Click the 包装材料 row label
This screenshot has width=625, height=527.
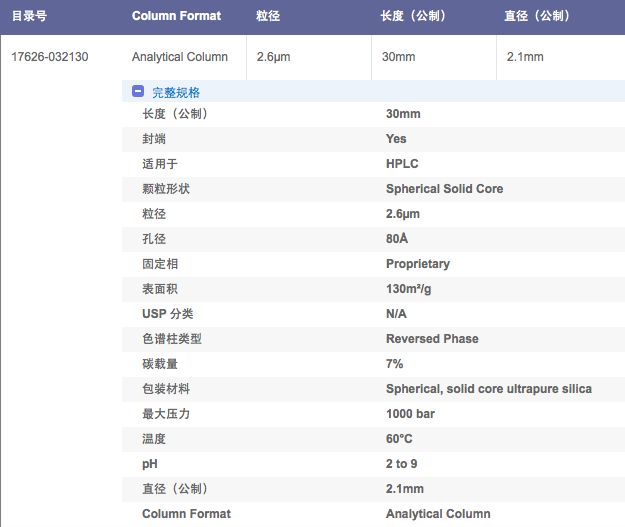(166, 389)
